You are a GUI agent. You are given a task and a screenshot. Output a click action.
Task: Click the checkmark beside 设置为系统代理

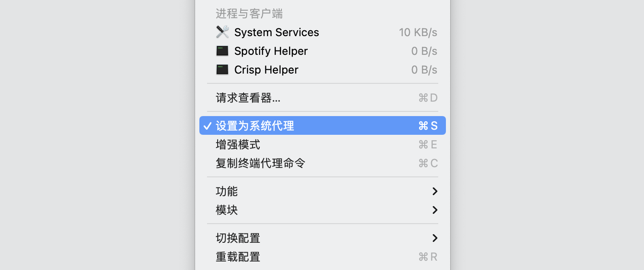point(207,126)
